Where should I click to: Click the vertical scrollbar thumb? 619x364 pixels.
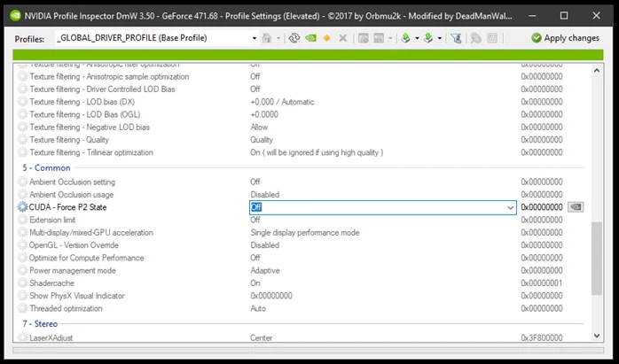click(597, 259)
